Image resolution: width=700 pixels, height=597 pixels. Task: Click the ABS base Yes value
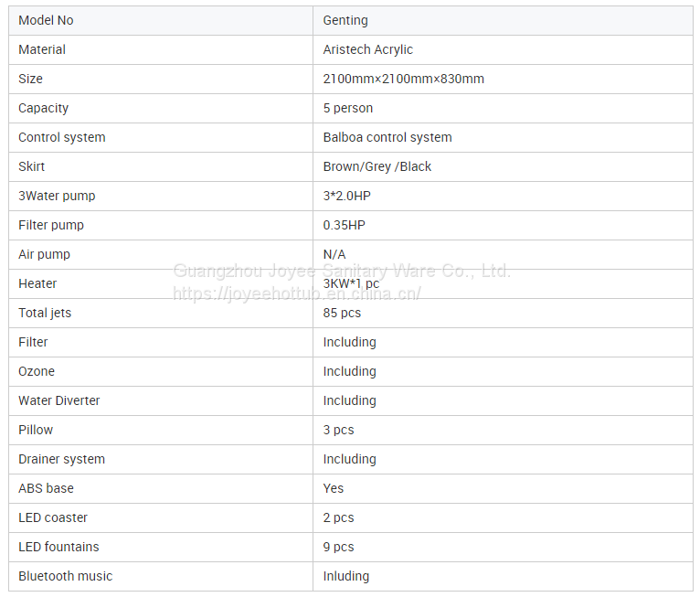pyautogui.click(x=333, y=488)
